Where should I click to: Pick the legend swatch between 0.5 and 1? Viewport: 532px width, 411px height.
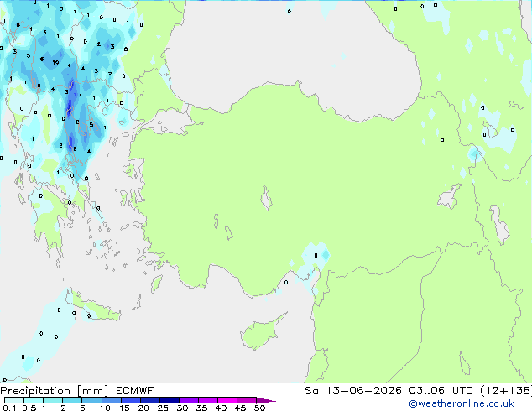click(x=34, y=400)
